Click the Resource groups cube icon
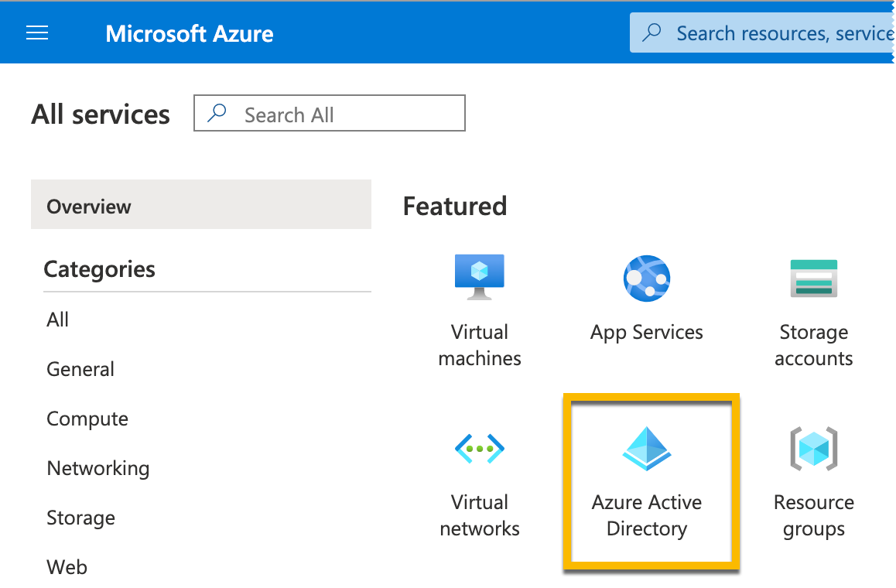 pyautogui.click(x=814, y=449)
